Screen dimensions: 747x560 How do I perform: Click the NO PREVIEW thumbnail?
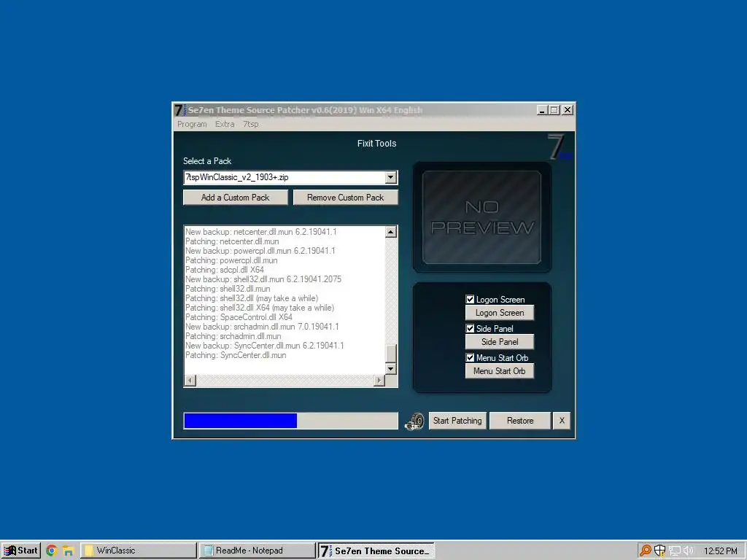click(481, 217)
